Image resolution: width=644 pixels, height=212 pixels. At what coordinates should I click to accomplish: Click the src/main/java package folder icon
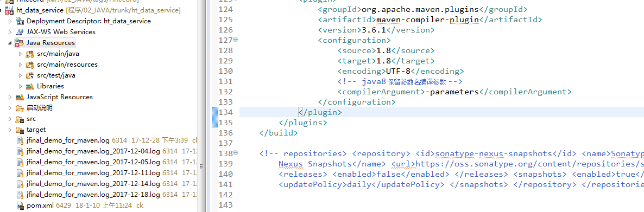(30, 54)
